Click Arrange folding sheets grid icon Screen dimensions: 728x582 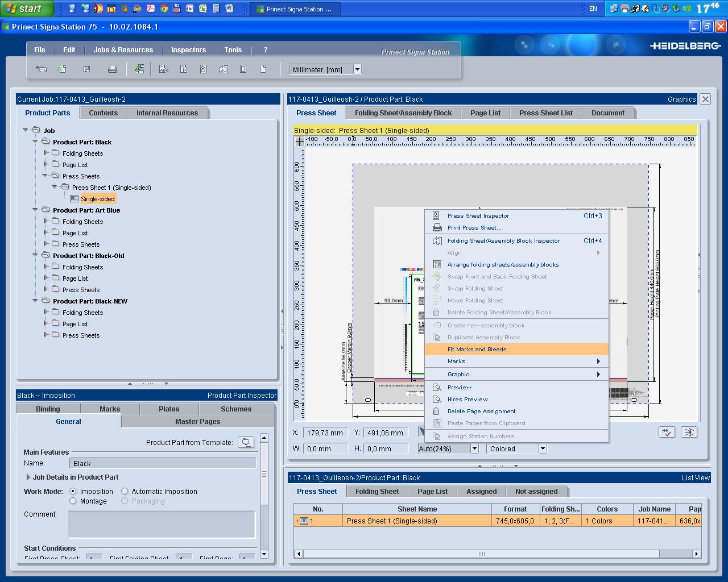coord(437,265)
